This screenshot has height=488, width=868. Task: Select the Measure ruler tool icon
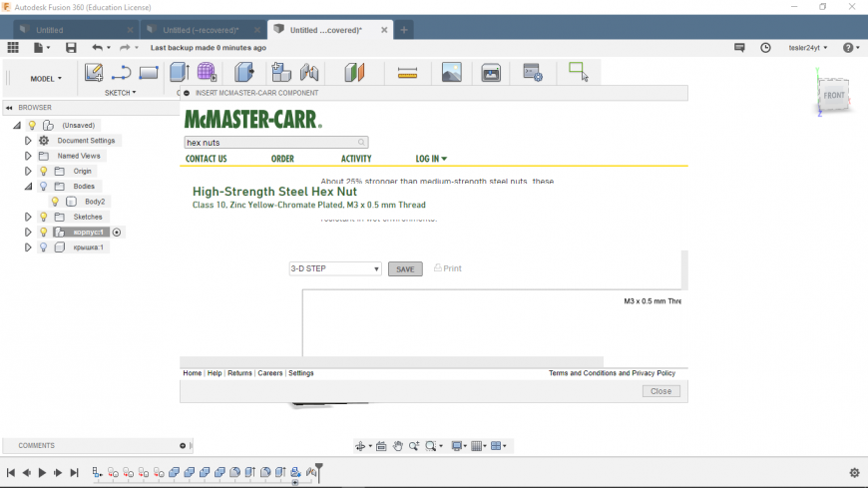(406, 73)
